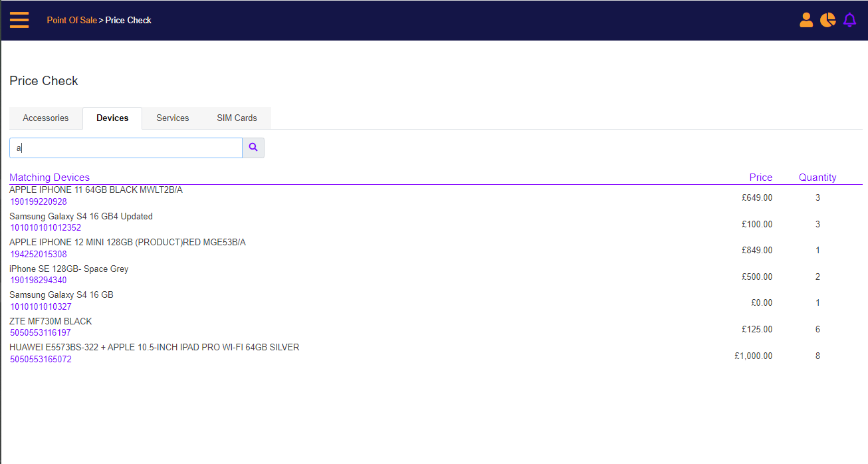Open barcode 5050553165072 link
868x464 pixels.
(41, 359)
